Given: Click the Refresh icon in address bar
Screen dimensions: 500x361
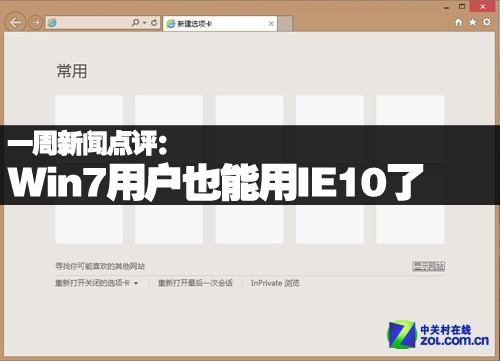Looking at the screenshot, I should [x=154, y=22].
